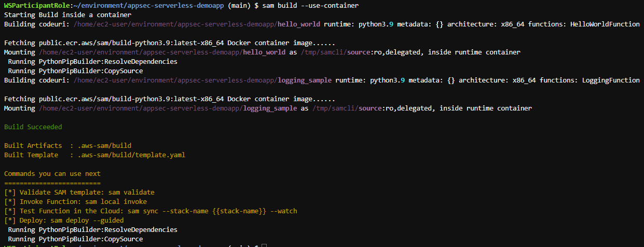Click the 'hello_world' path in first Building line
This screenshot has height=247, width=644.
[x=299, y=24]
